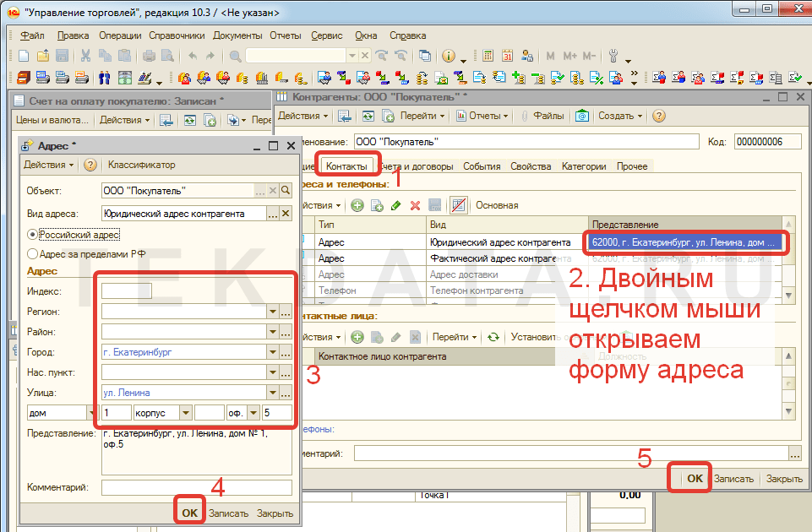
Task: Open the Перейти dropdown in Контрагенты toolbar
Action: [422, 116]
